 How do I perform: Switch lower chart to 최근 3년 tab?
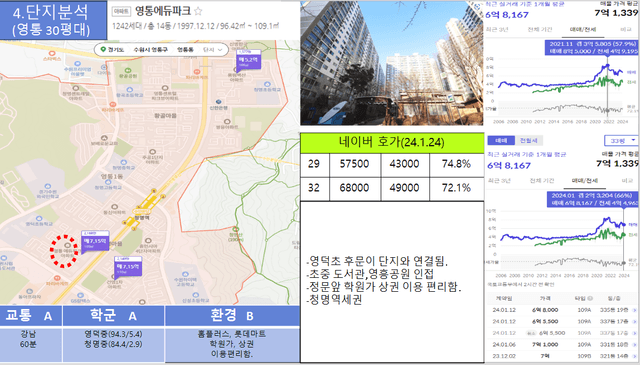pos(499,180)
